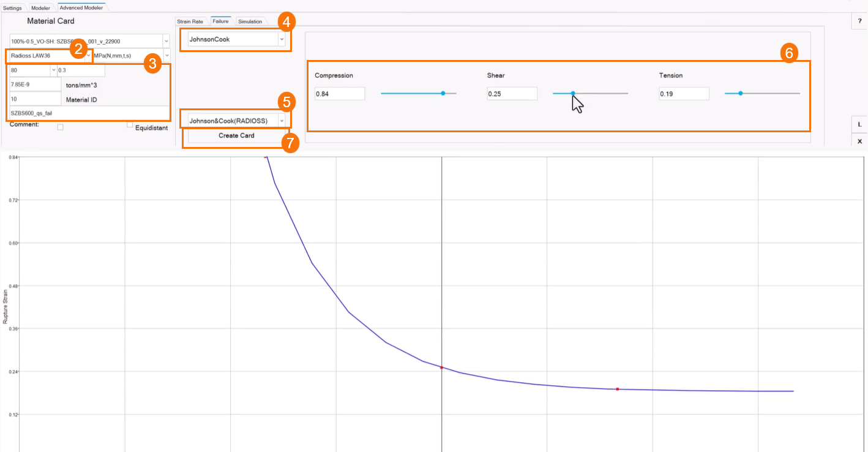The width and height of the screenshot is (868, 452).
Task: Select the red tension point on the curve's flat tail
Action: click(x=617, y=389)
